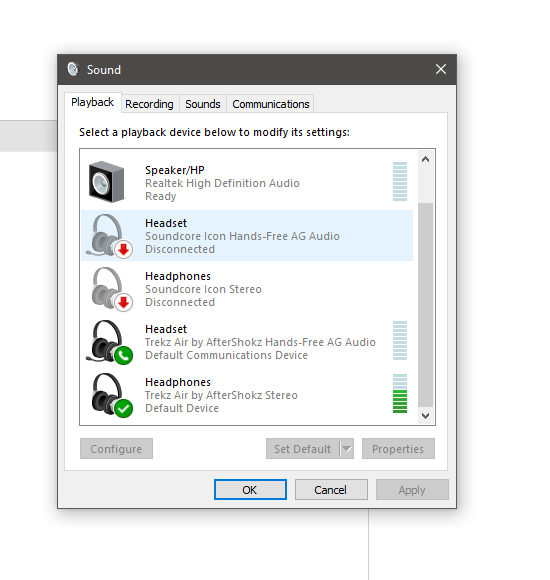Click the Sound dialog title bar speaker icon
The image size is (550, 580).
click(x=73, y=69)
